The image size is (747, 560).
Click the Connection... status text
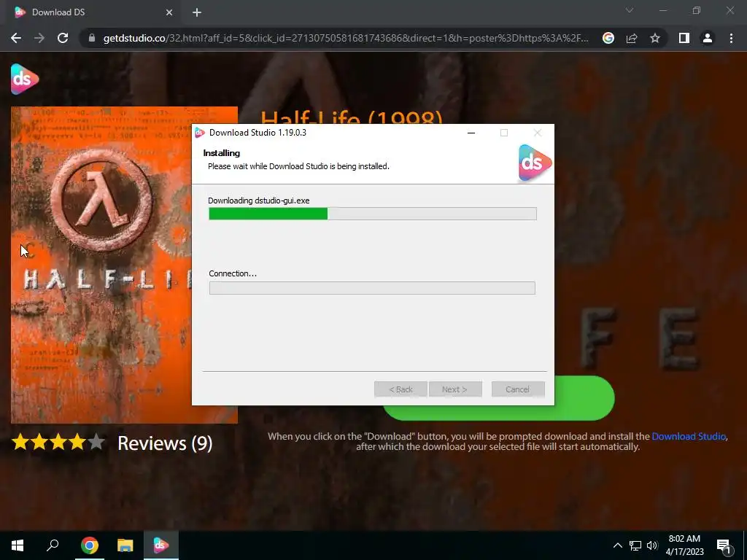[x=233, y=273]
